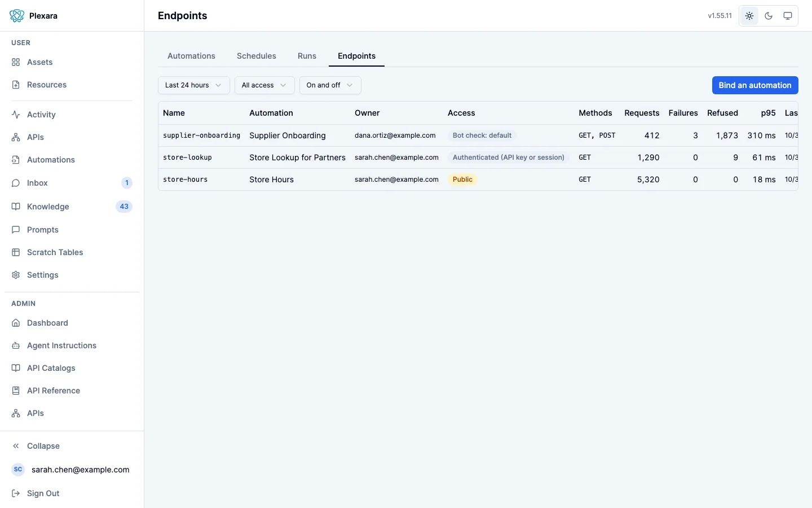The width and height of the screenshot is (812, 508).
Task: Click the API Catalogs book icon
Action: pyautogui.click(x=16, y=368)
